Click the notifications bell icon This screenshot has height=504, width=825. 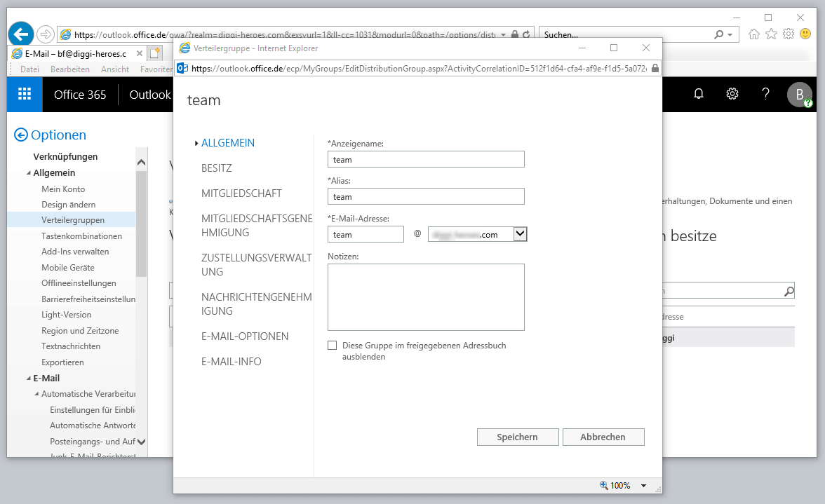pos(699,95)
